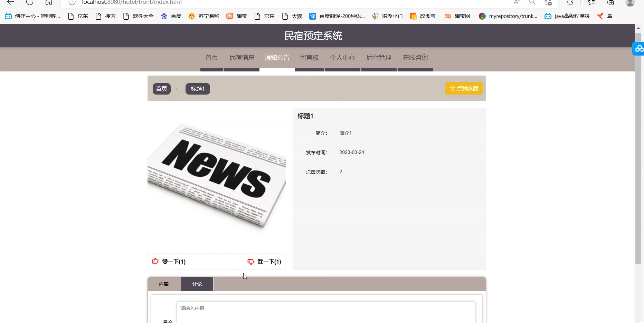Screen dimensions: 644x323
Task: Click the 民宿预定系统 site title
Action: point(313,36)
